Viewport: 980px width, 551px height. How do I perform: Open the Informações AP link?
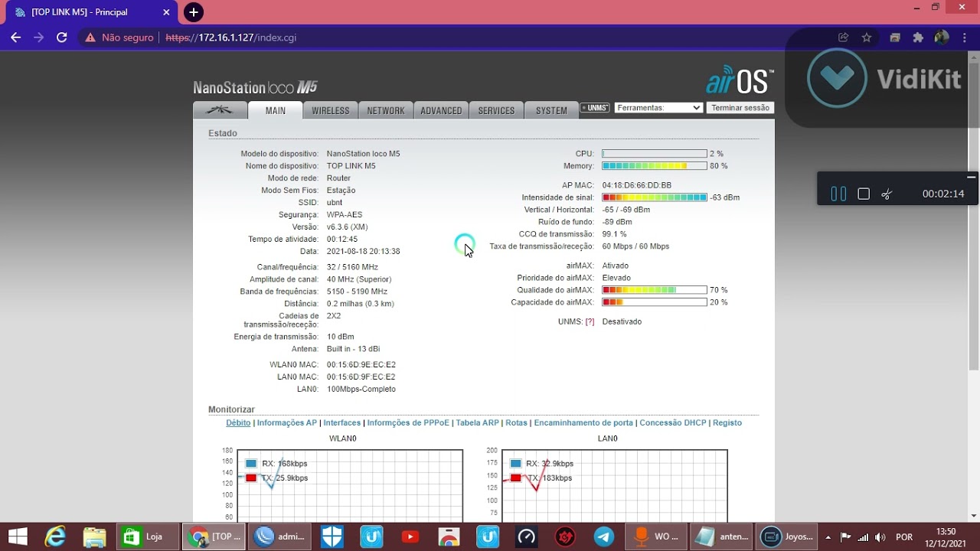pyautogui.click(x=287, y=422)
